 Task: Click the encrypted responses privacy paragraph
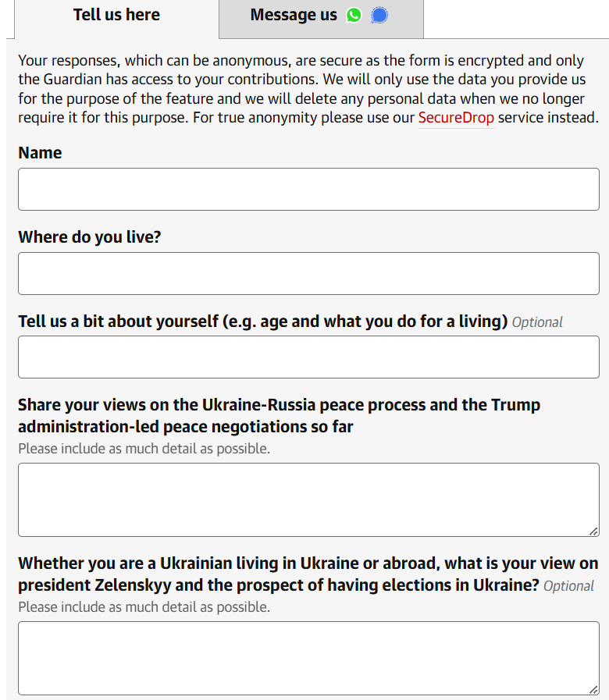[308, 89]
